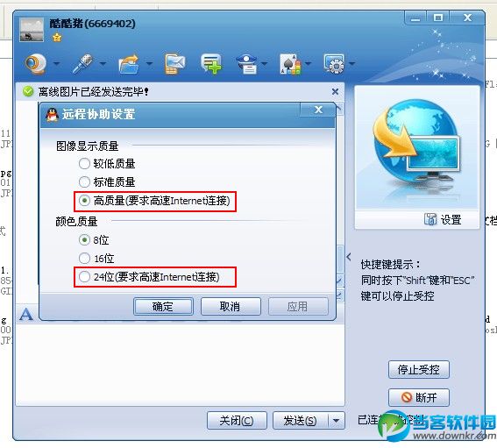Click the 取消 cancel button
497x448 pixels.
pos(231,306)
